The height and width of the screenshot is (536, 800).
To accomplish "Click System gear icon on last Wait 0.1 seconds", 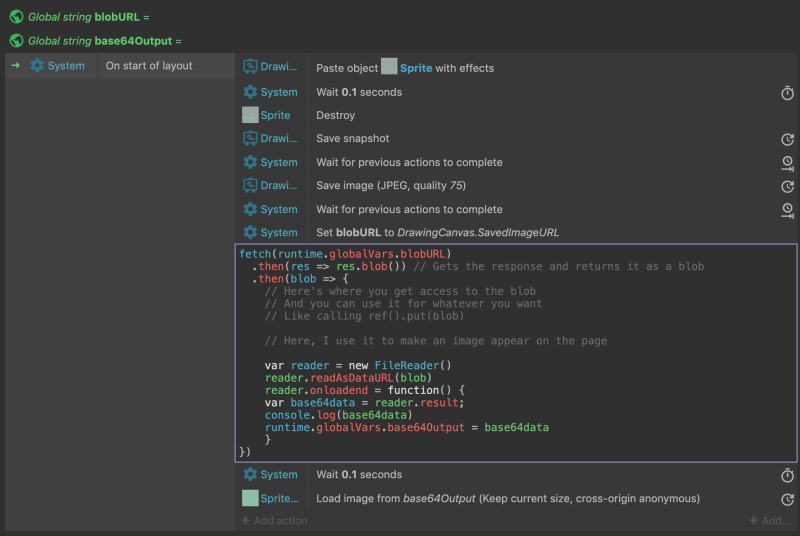I will pyautogui.click(x=250, y=474).
